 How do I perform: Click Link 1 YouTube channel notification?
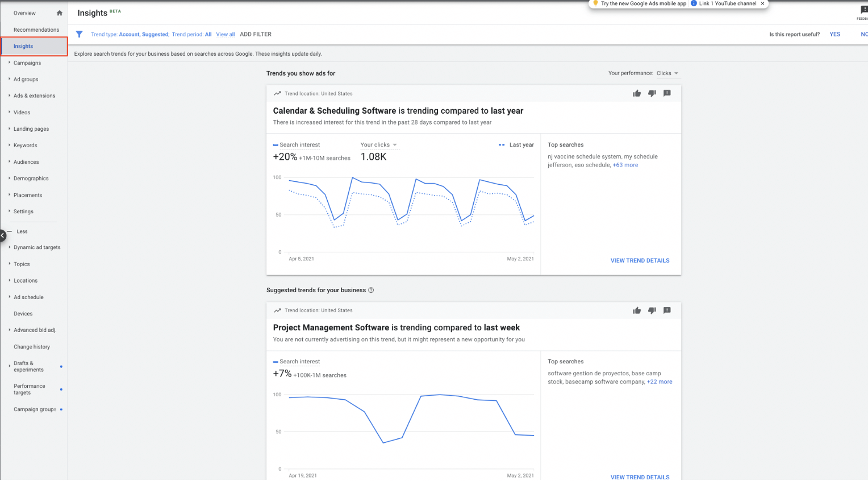point(728,3)
